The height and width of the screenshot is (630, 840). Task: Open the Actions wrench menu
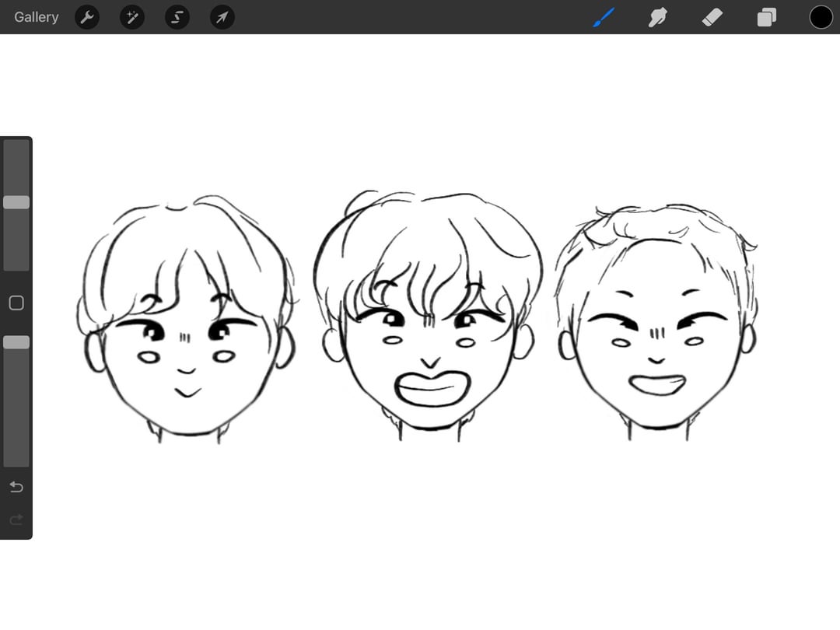point(87,17)
